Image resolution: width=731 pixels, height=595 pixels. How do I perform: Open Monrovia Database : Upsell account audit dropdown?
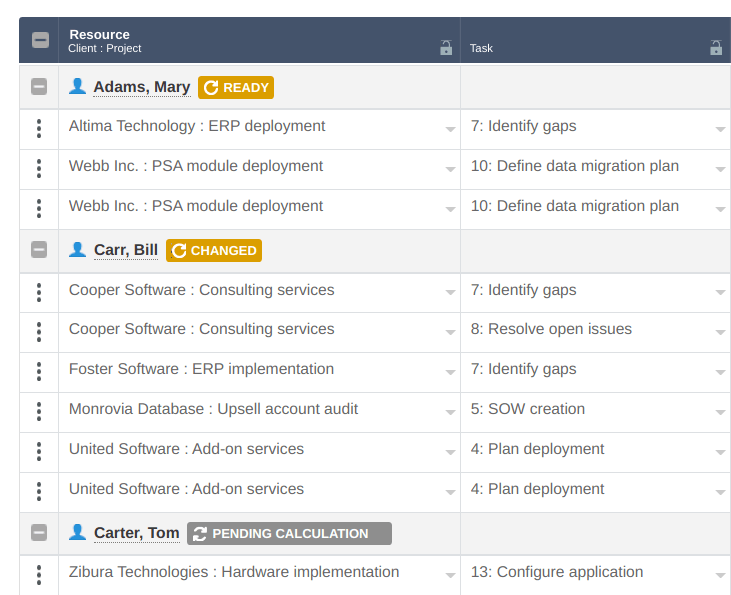[450, 413]
